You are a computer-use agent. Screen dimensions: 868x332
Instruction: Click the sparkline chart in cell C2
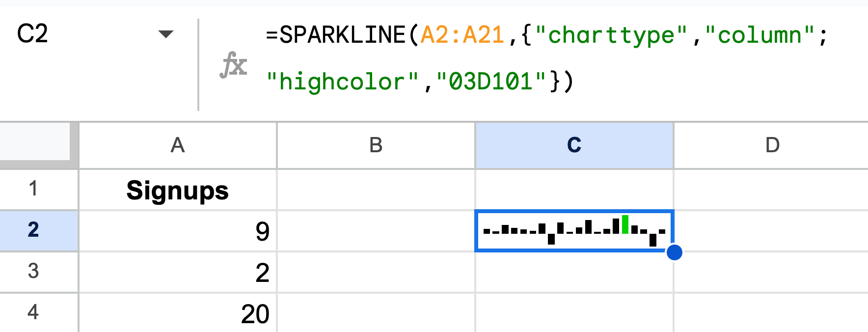[x=574, y=230]
